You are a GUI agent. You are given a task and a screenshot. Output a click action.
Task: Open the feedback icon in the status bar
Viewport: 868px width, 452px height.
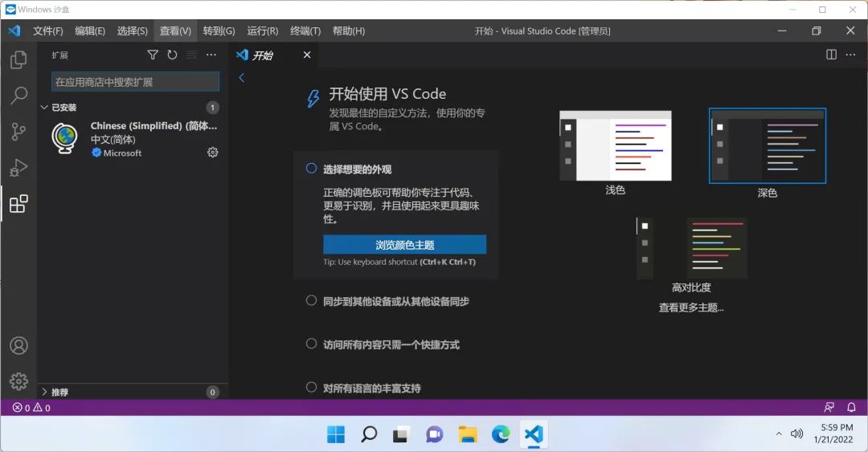pos(829,407)
